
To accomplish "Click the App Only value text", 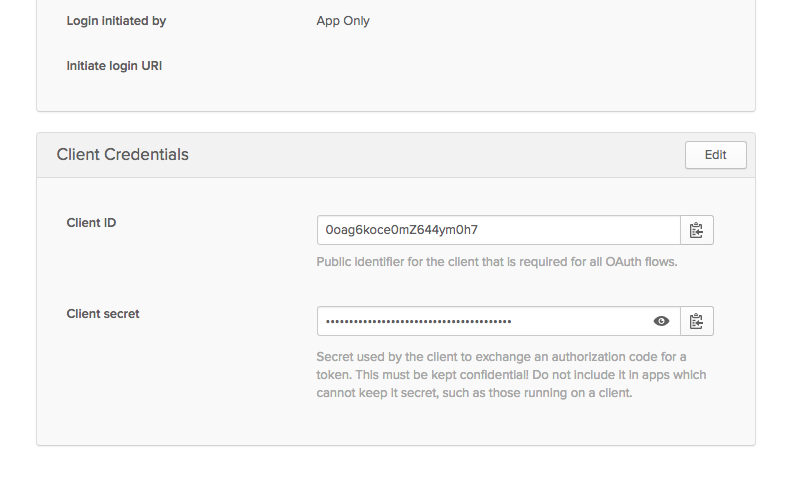I will [x=343, y=21].
